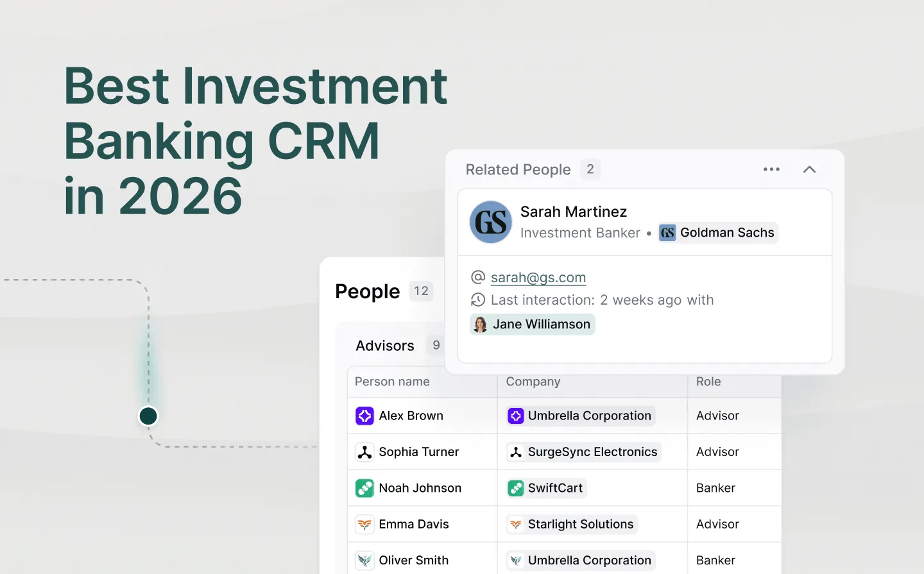Click the Alex Brown name cell
This screenshot has width=924, height=574.
tap(423, 416)
